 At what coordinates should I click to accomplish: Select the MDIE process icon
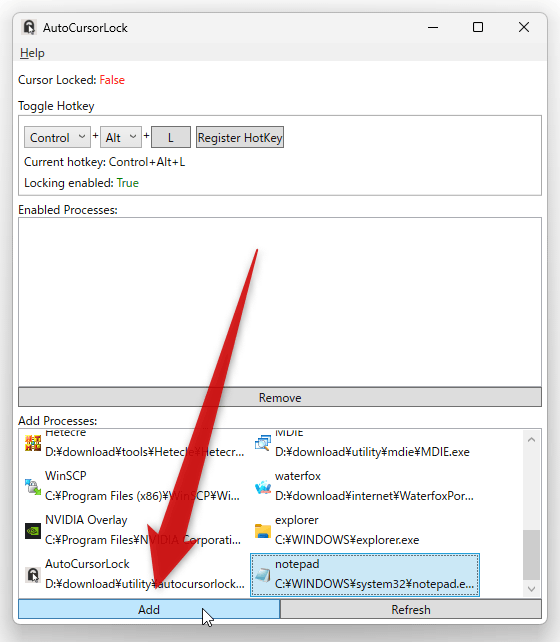263,443
